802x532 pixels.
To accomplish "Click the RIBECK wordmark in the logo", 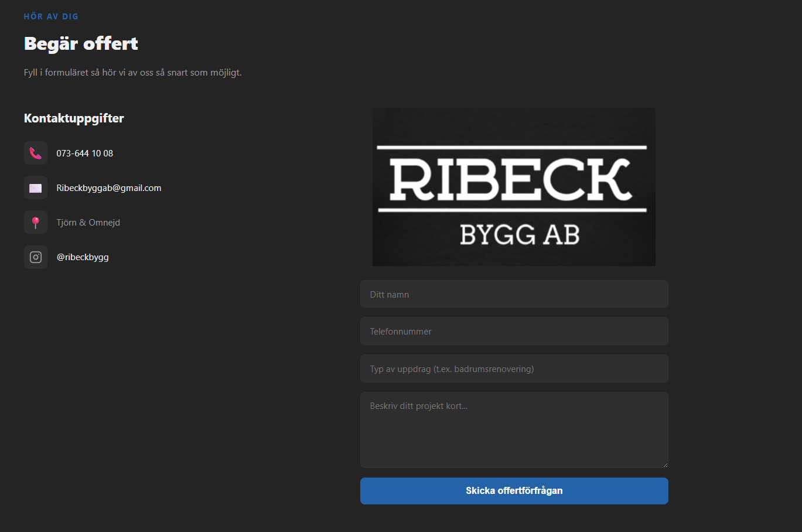I will tap(511, 179).
